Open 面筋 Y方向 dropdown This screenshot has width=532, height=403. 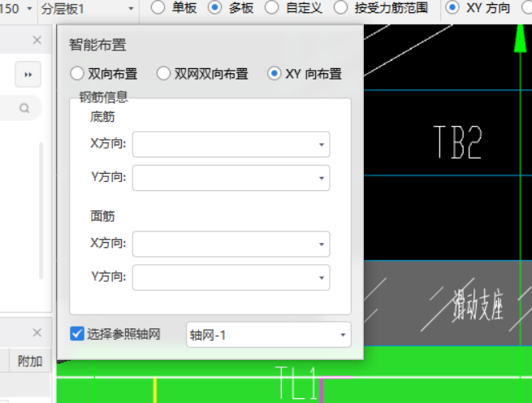click(231, 277)
